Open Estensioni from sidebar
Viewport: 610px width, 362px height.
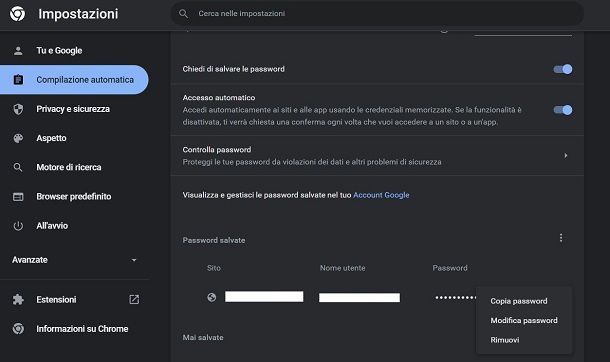pyautogui.click(x=56, y=299)
